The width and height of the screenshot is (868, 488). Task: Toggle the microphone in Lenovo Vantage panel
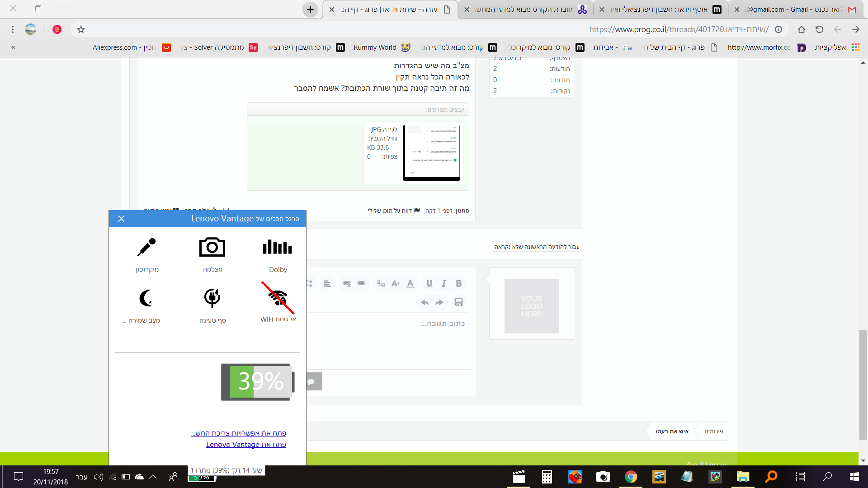(146, 247)
